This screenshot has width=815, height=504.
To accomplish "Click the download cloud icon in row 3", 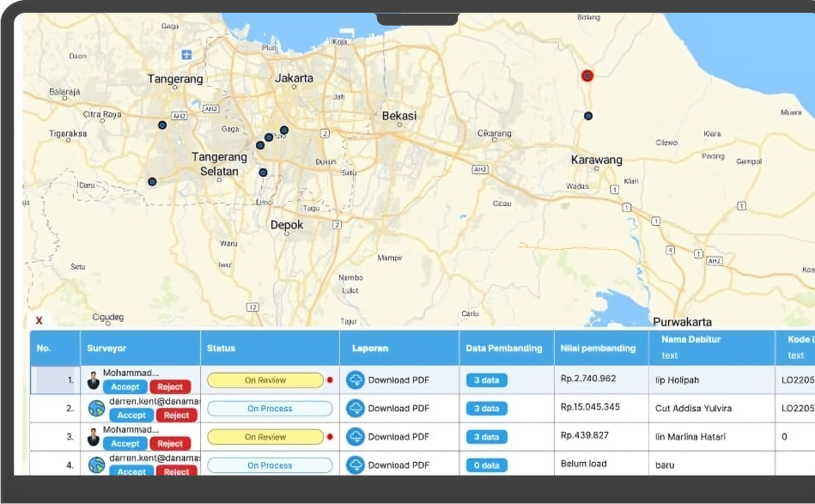I will pos(356,437).
